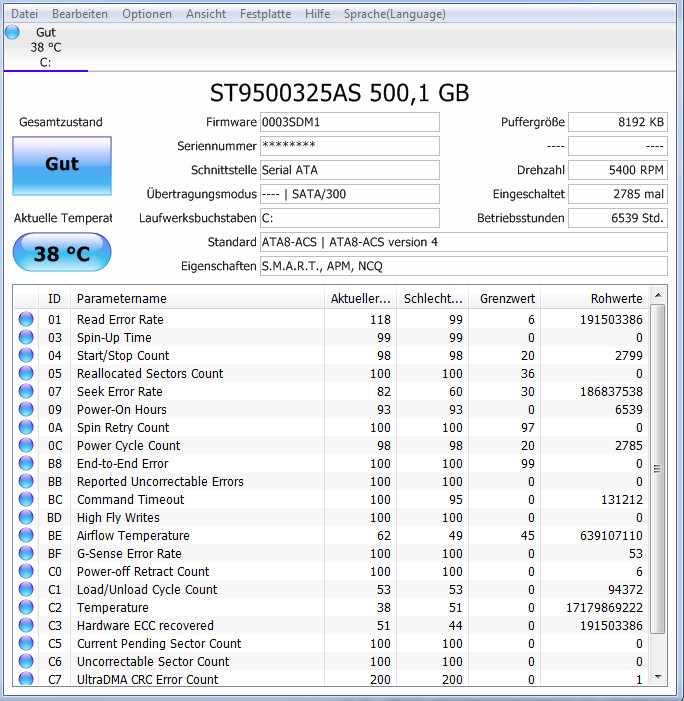The width and height of the screenshot is (684, 701).
Task: Open the Festplatte menu
Action: click(265, 14)
